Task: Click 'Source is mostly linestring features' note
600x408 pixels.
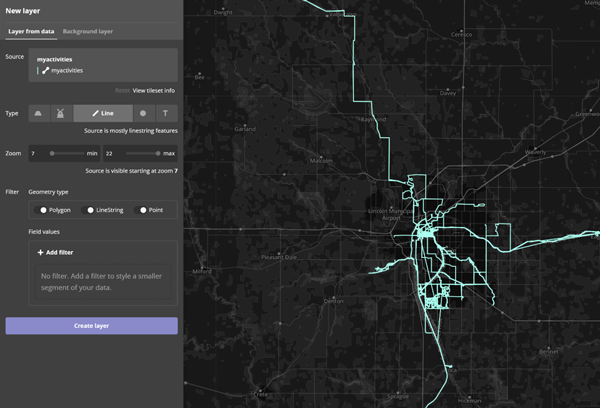Action: click(131, 131)
